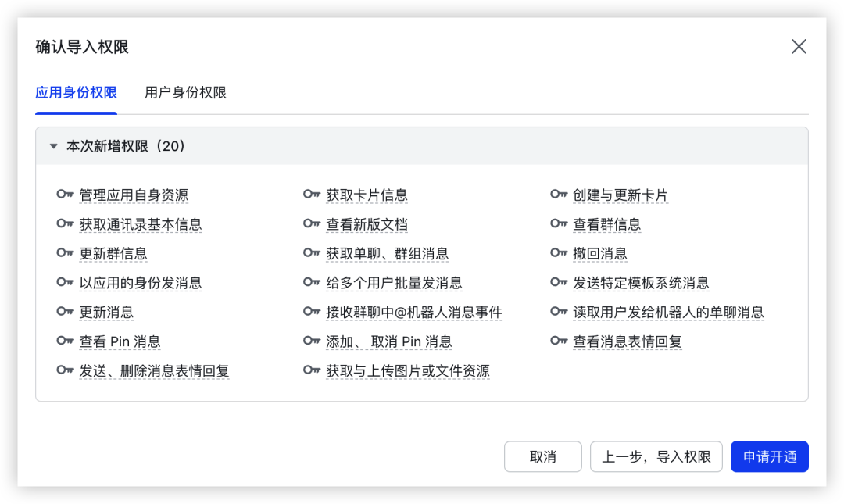Click the 本次新增权限（20） header title

point(126,146)
